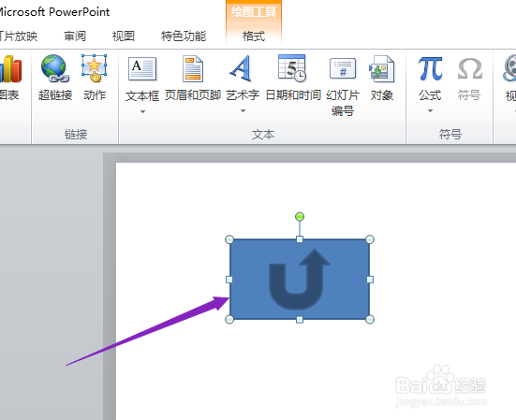Click the top-left corner sizing handle

[229, 239]
